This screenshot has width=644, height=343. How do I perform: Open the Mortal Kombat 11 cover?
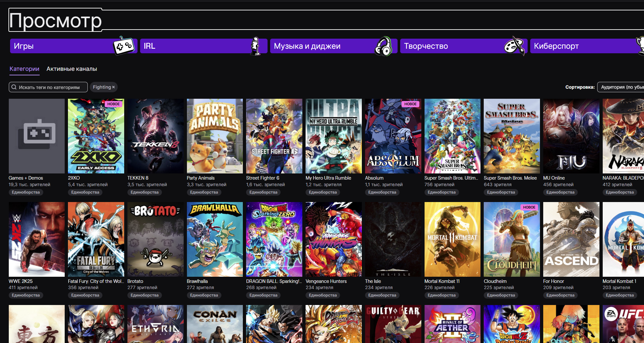click(x=453, y=239)
